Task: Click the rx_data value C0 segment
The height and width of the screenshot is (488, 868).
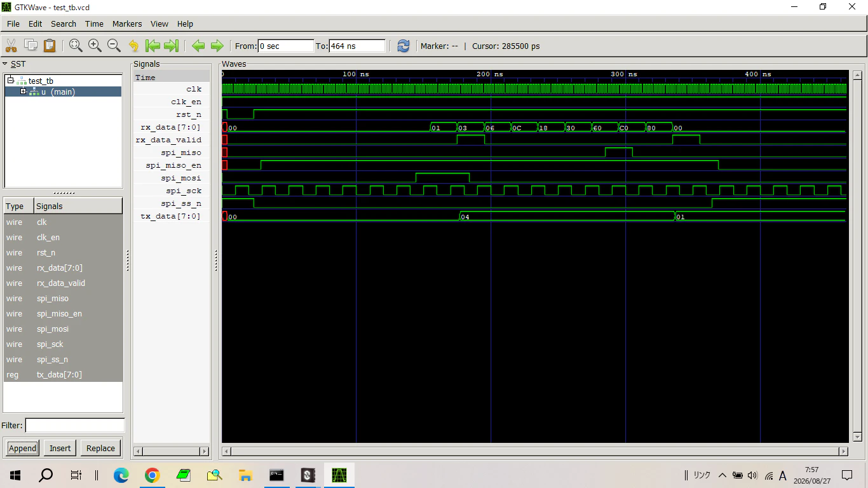Action: [x=632, y=127]
